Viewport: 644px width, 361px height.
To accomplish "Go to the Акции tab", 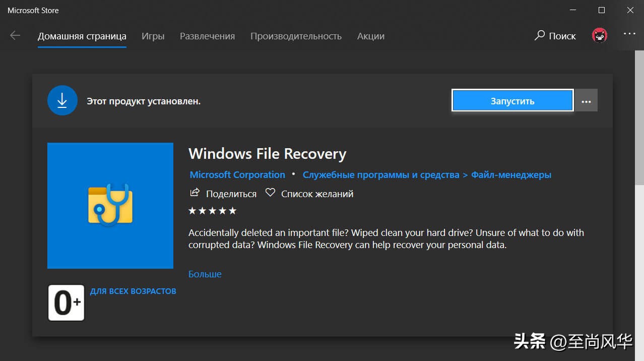I will (370, 36).
